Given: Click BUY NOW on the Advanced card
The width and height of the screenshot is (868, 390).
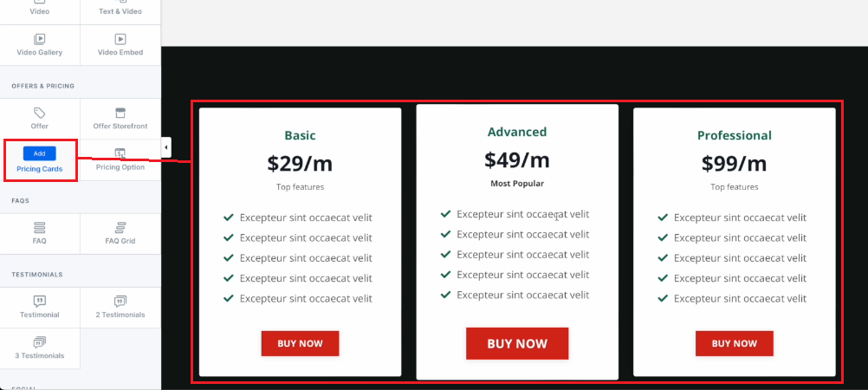Looking at the screenshot, I should coord(517,343).
